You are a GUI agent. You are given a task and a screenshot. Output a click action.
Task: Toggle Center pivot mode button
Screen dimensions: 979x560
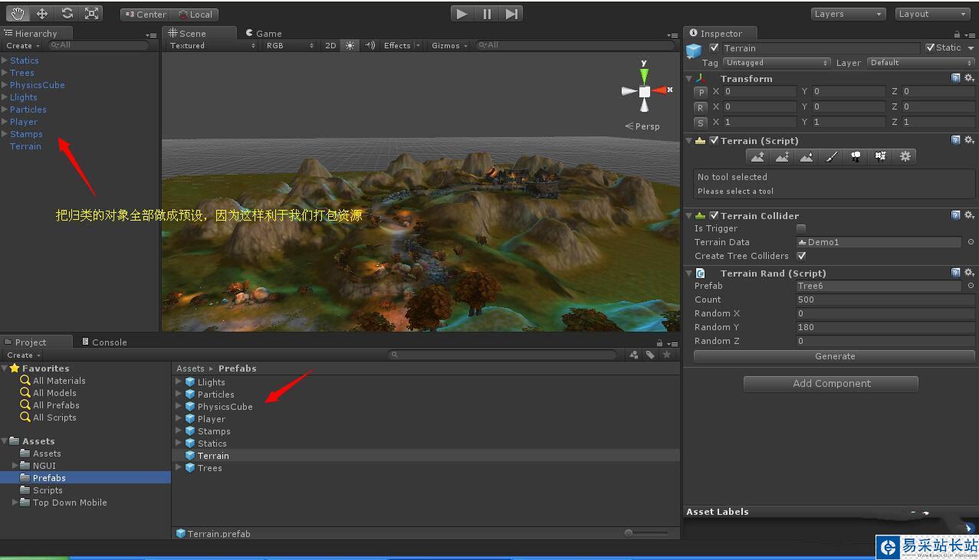point(145,15)
